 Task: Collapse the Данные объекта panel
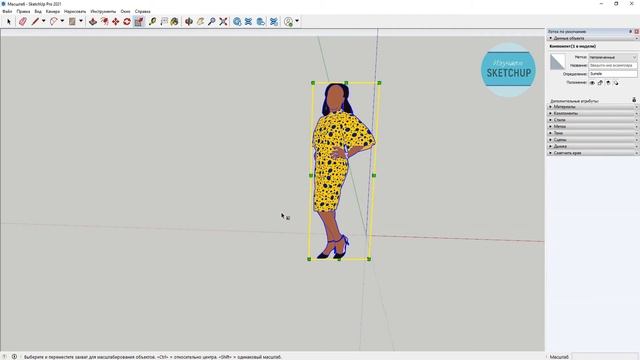592,38
